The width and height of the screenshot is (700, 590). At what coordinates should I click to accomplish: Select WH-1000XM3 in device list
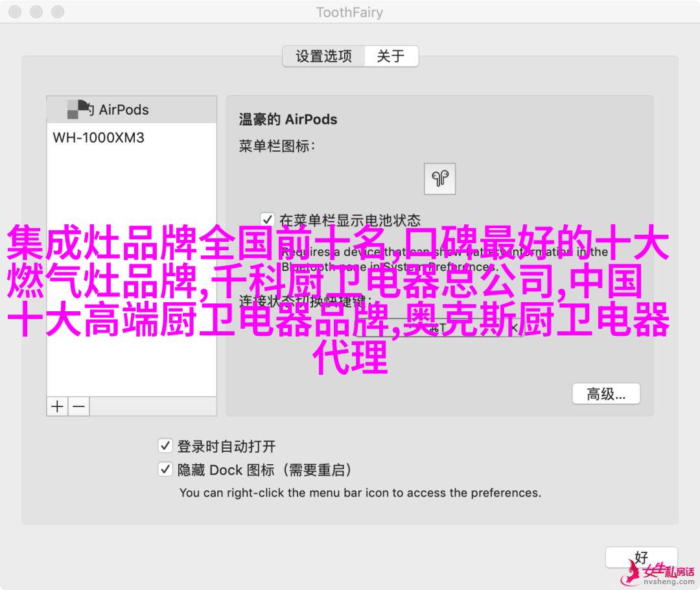pos(132,137)
